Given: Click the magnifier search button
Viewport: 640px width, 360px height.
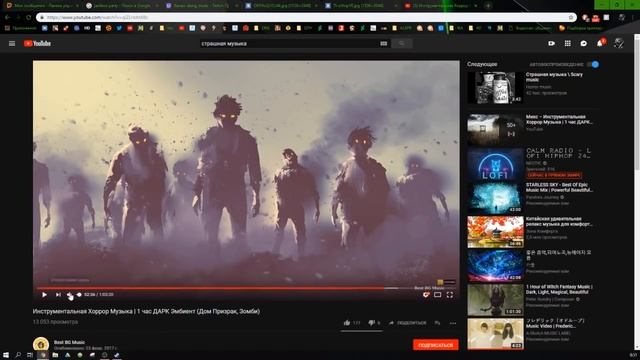Looking at the screenshot, I should (x=402, y=44).
